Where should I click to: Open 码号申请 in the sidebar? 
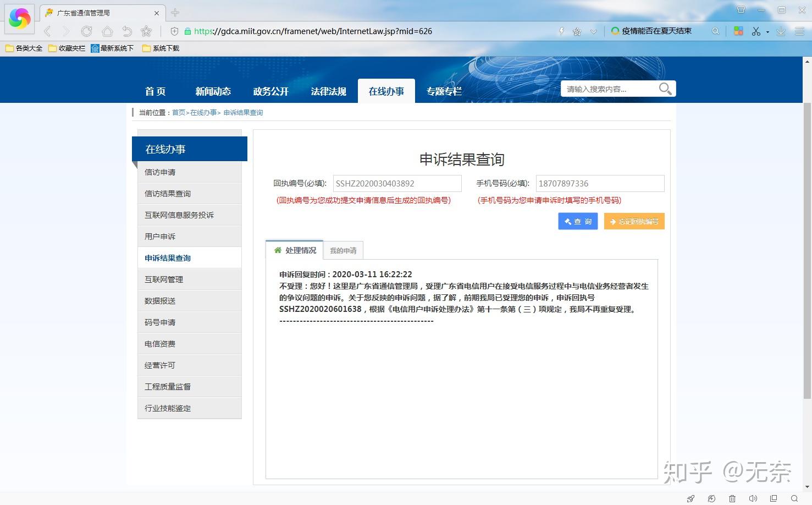(x=190, y=322)
